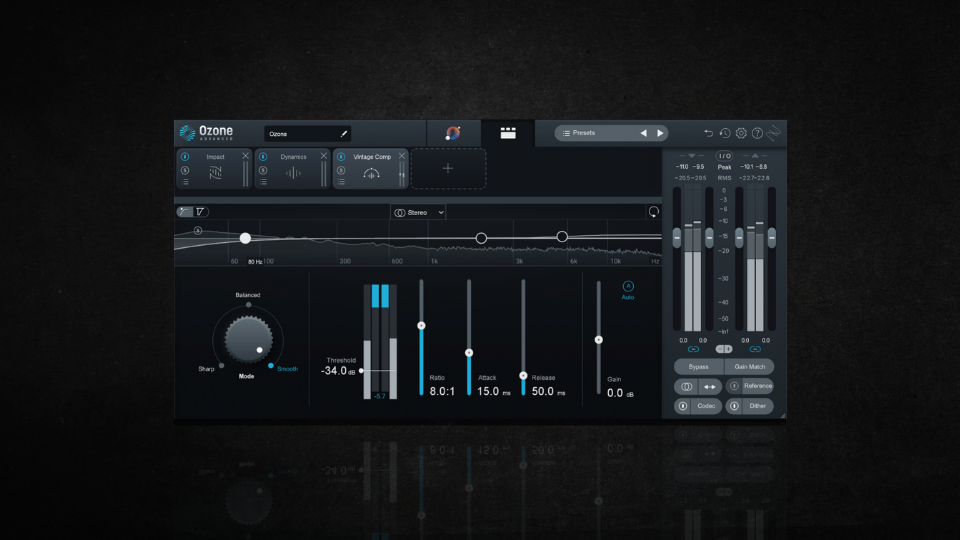The width and height of the screenshot is (960, 540).
Task: Click the Ratio slider handle
Action: (x=421, y=326)
